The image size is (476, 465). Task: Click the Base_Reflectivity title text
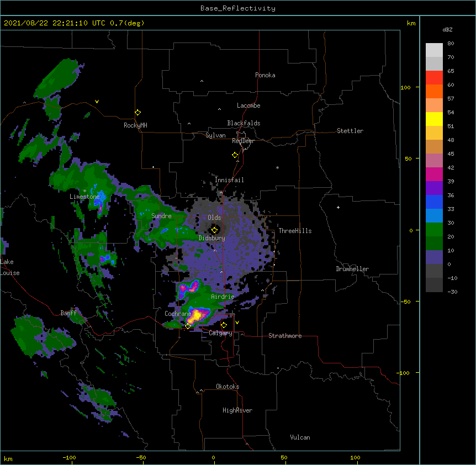(238, 8)
